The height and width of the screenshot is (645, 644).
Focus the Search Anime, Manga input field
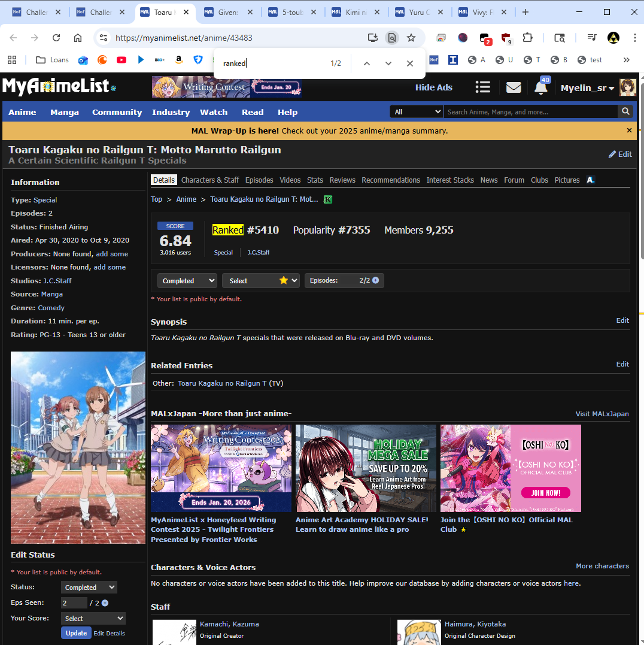click(530, 111)
